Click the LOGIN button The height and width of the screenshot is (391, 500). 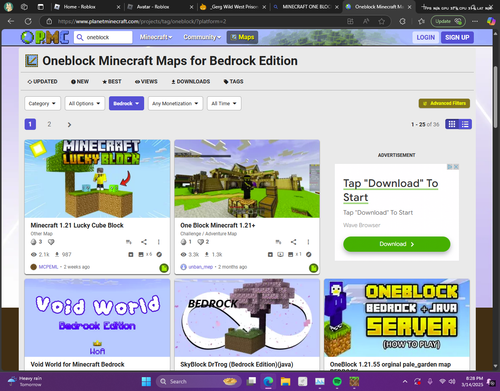(426, 37)
